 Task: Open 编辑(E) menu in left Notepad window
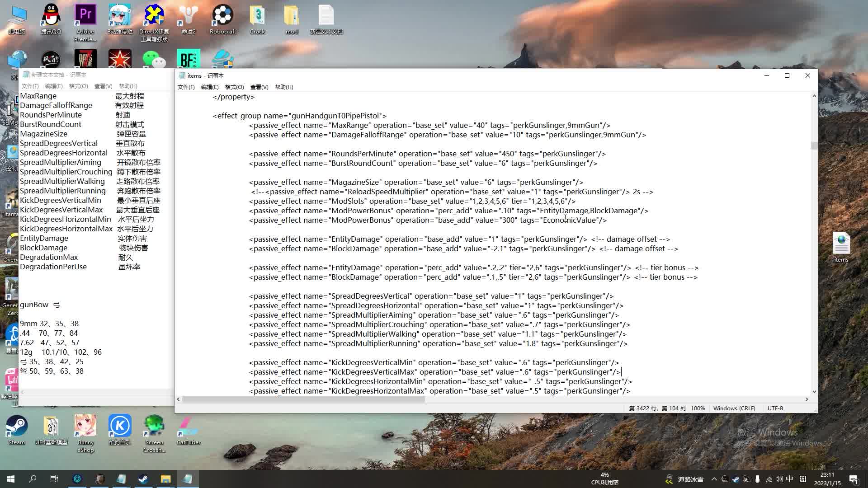(54, 86)
